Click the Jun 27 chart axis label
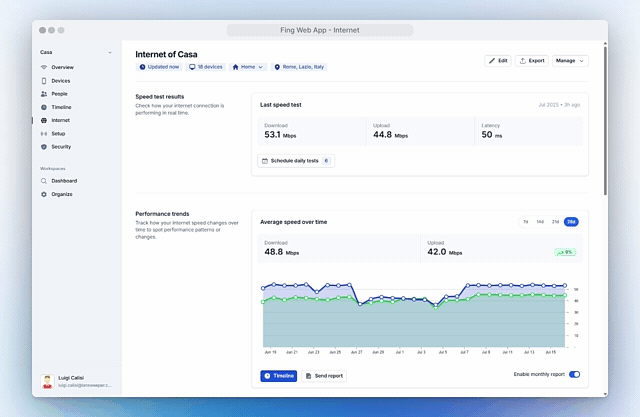This screenshot has width=640, height=417. (356, 352)
